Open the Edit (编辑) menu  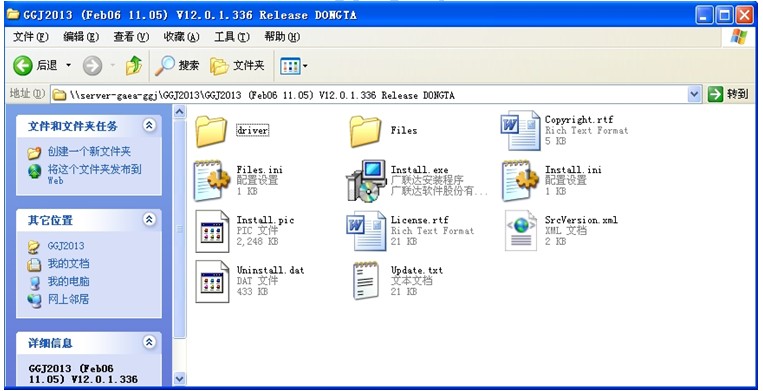tap(81, 37)
